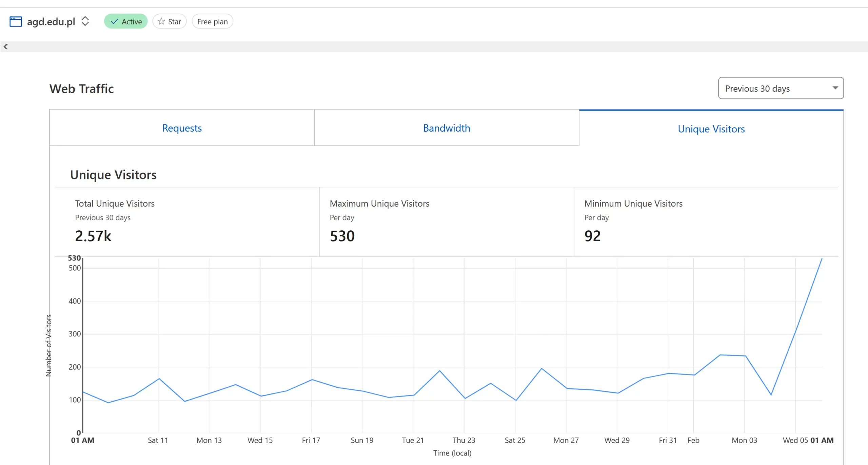
Task: Click the 92 minimum visitors value
Action: [592, 236]
